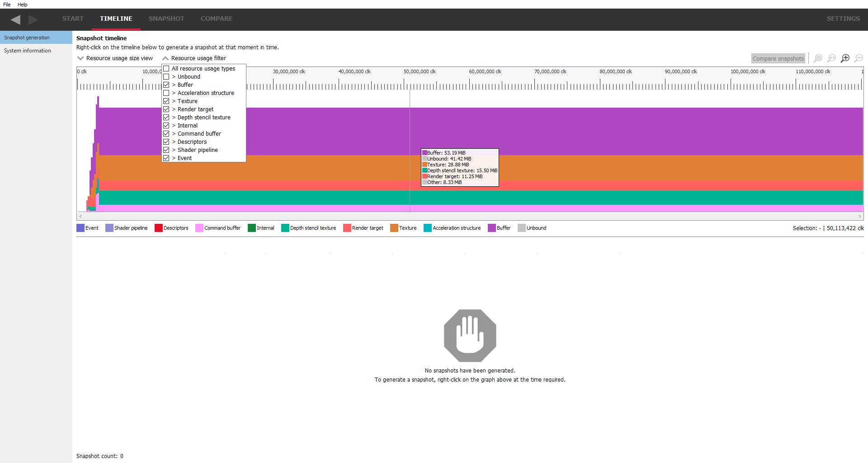868x463 pixels.
Task: Open the Resource usage size view dropdown
Action: (115, 58)
